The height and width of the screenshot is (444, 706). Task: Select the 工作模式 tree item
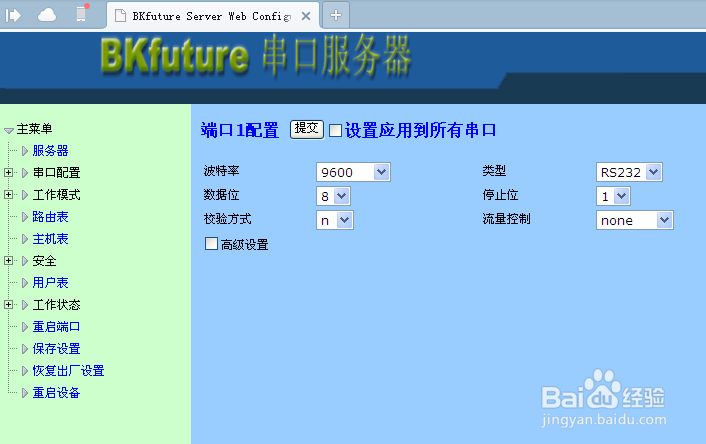point(56,195)
